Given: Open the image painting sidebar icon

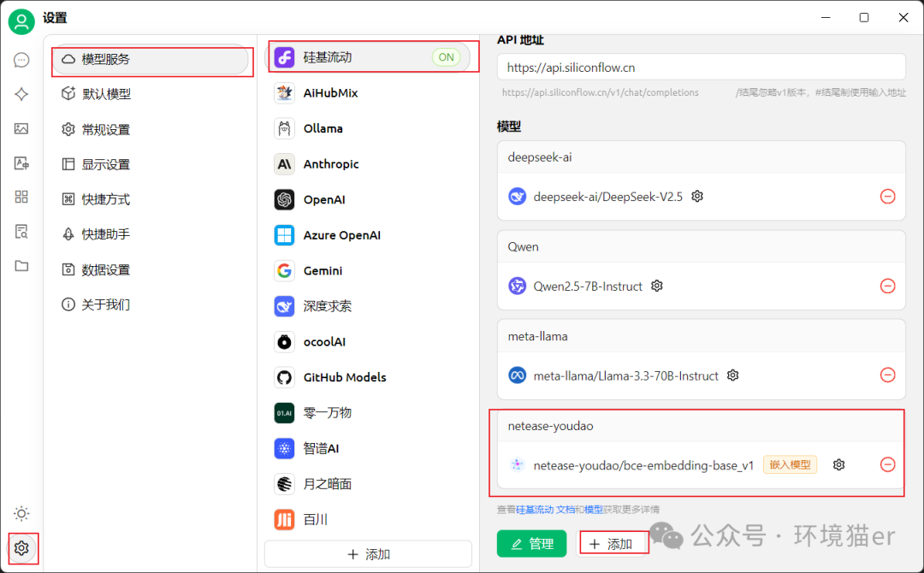Looking at the screenshot, I should pos(21,128).
